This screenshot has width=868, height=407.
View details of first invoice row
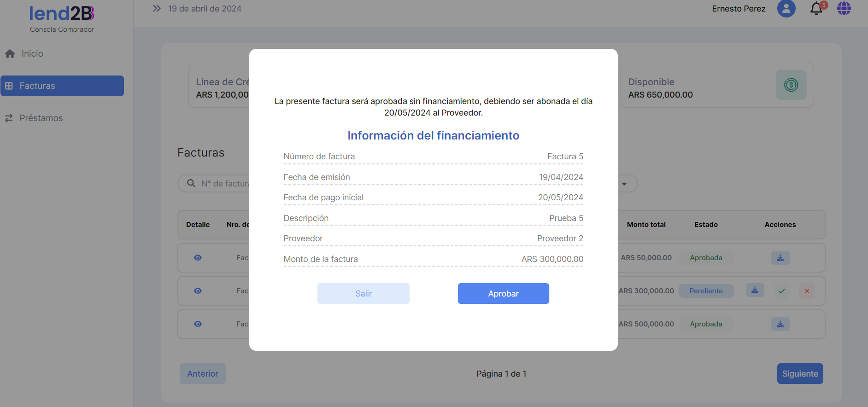(198, 258)
